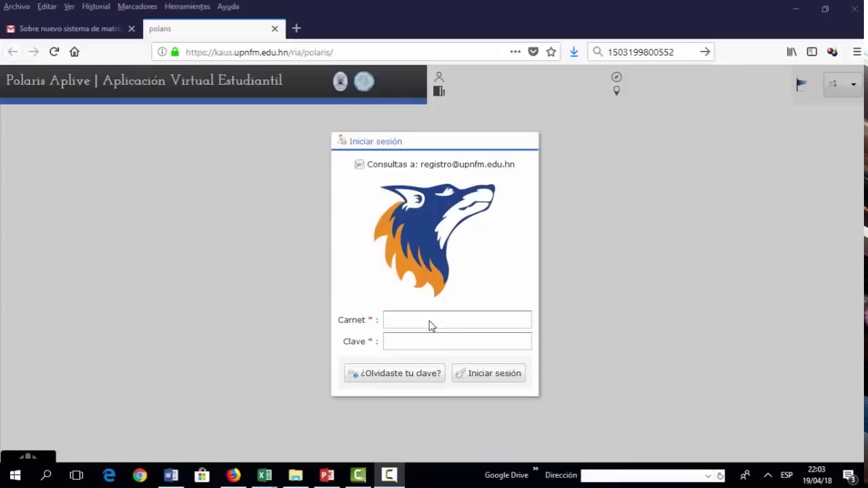Viewport: 868px width, 488px height.
Task: Launch Google Chrome from taskbar
Action: 140,475
